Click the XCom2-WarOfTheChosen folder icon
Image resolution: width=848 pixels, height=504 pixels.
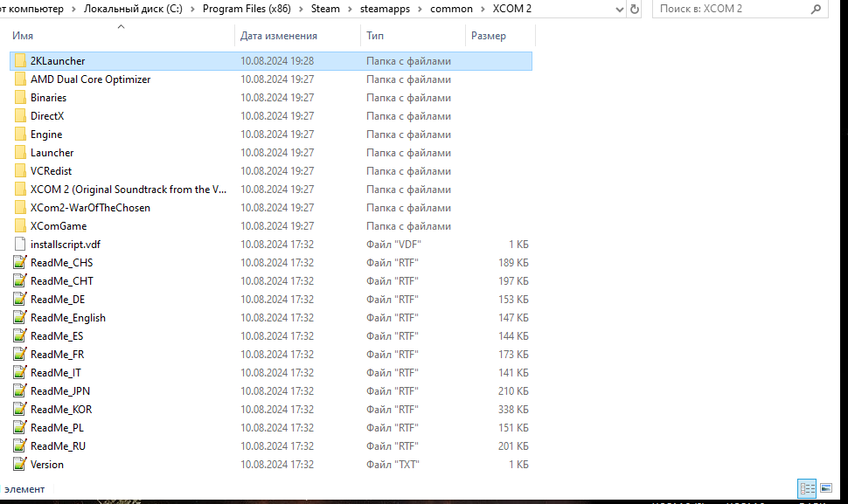[x=20, y=208]
